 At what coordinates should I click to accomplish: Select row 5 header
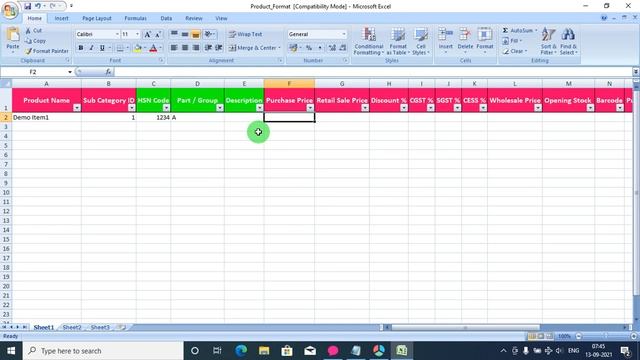click(6, 145)
